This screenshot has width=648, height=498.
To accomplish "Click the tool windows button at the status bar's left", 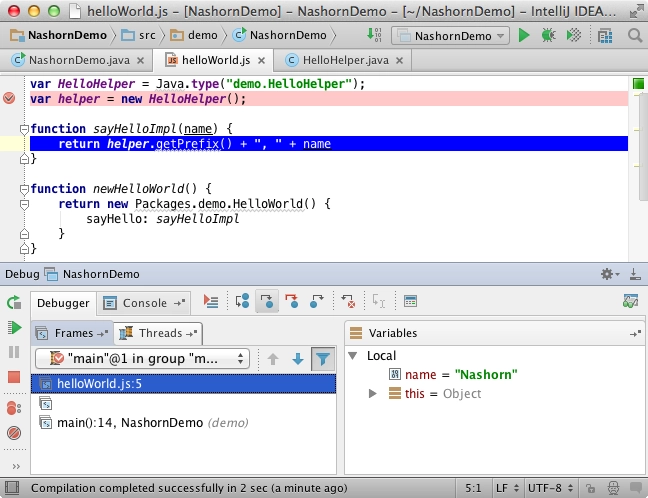I will coord(12,488).
